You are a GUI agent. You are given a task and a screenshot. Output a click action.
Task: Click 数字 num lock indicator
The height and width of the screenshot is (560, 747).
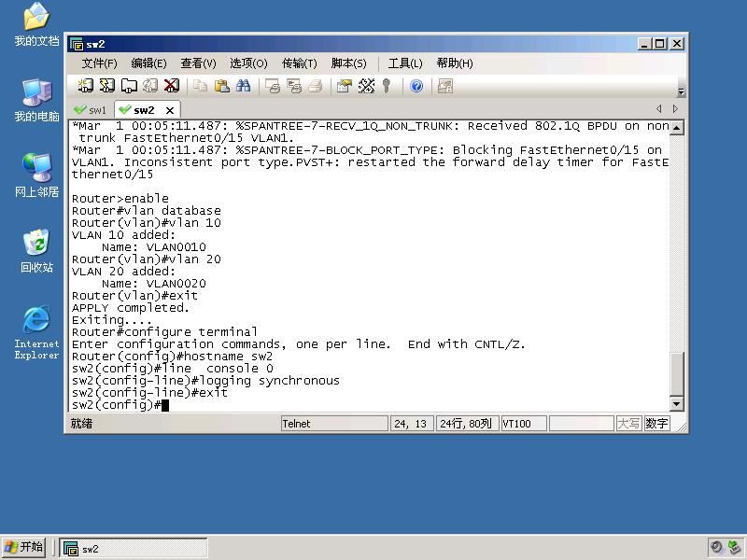[x=656, y=424]
